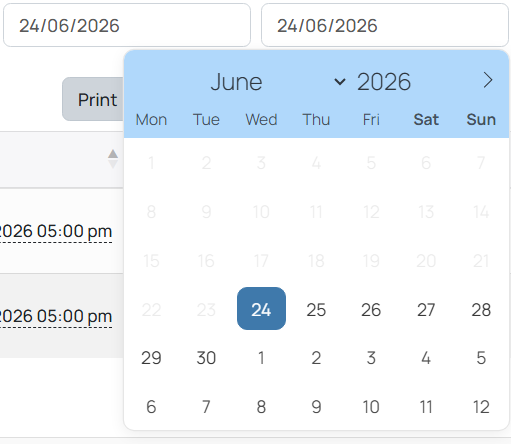This screenshot has width=511, height=444.
Task: Select the highlighted date 24
Action: pos(261,309)
